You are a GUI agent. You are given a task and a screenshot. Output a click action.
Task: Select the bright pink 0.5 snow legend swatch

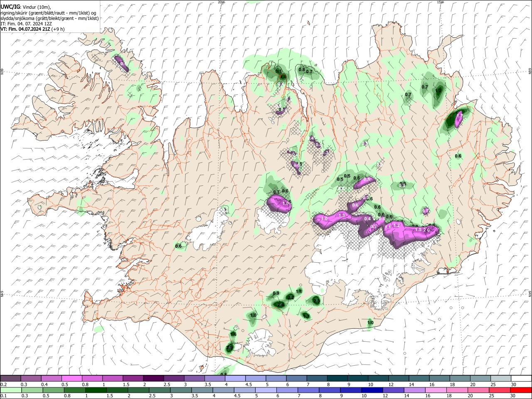pyautogui.click(x=71, y=378)
